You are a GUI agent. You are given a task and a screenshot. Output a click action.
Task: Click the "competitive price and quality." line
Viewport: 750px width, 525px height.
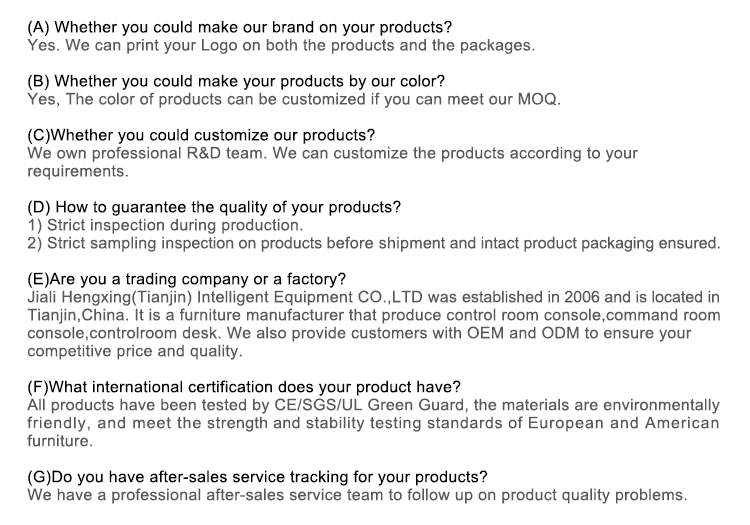[135, 351]
